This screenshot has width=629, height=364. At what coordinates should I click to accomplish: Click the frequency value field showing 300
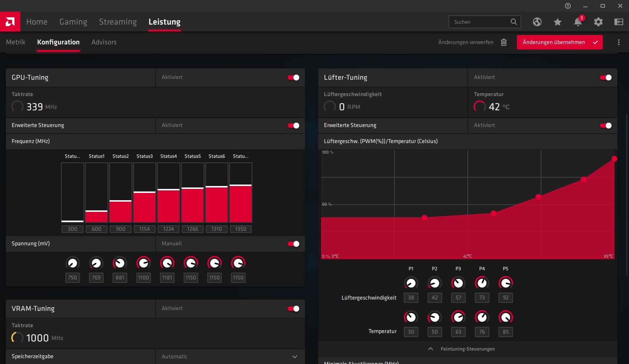click(x=72, y=229)
